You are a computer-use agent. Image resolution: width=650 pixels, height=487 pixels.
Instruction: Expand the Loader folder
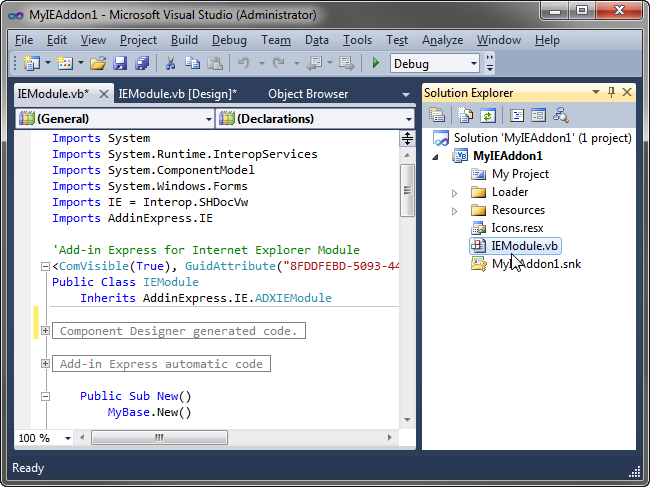pos(454,193)
